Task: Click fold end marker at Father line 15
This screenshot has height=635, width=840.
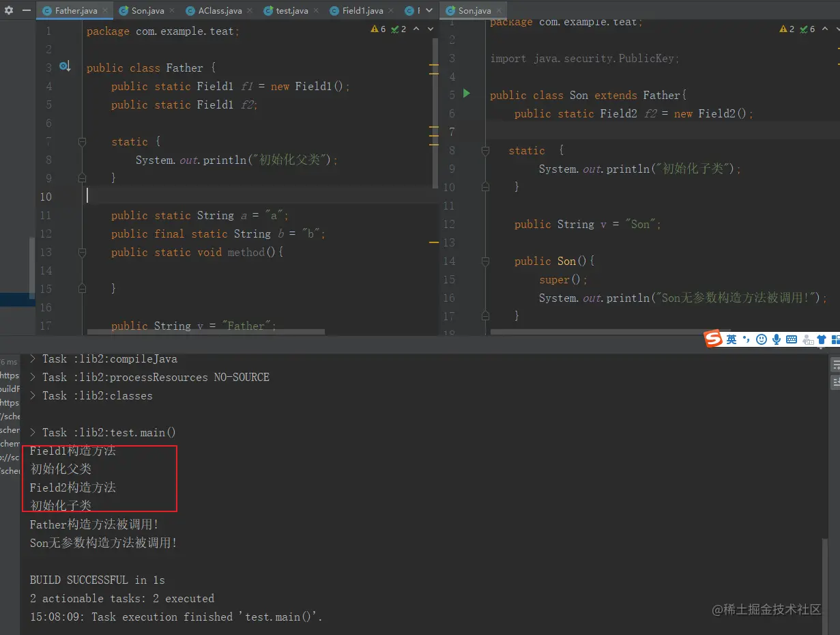Action: 82,288
